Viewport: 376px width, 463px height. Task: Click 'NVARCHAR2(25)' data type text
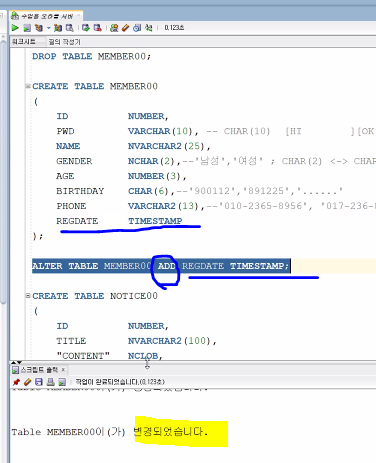tap(166, 146)
